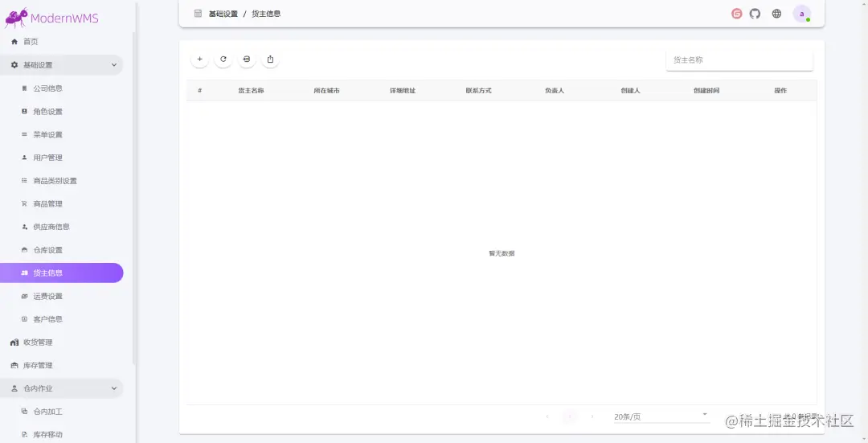Screen dimensions: 868x443
Task: Click the icon beside 公司信息
Action: pyautogui.click(x=24, y=88)
